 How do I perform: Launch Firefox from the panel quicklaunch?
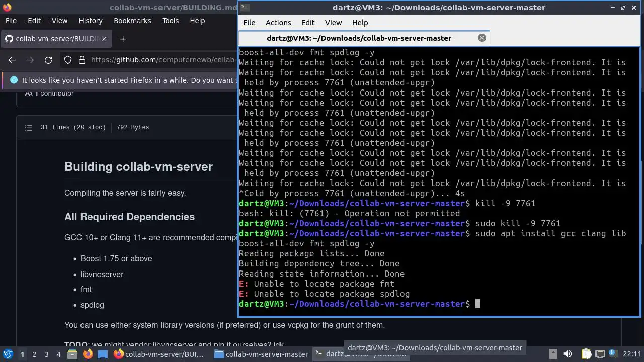click(x=88, y=354)
